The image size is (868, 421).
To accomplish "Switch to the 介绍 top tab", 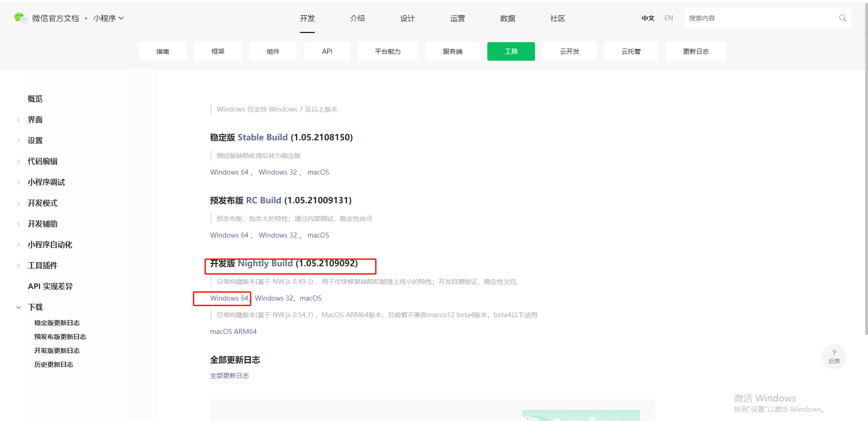I will (x=357, y=18).
